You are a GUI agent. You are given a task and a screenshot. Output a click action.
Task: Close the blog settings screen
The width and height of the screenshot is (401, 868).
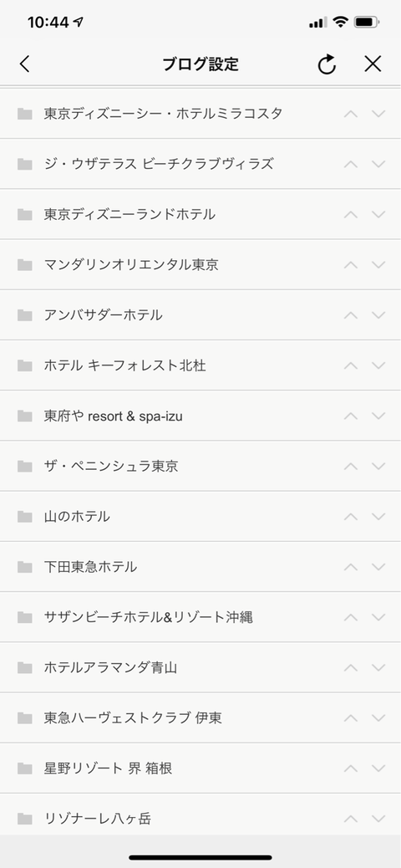click(x=373, y=64)
